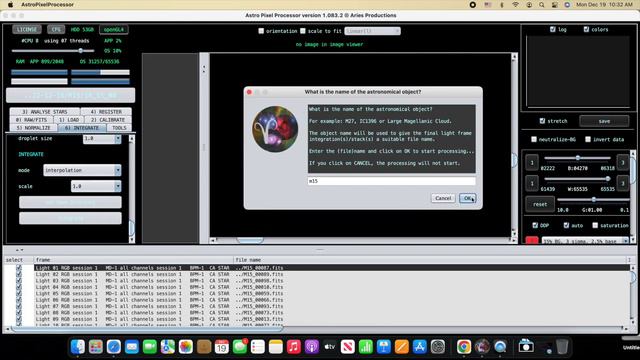Open integrate mode interpolation dropdown
Viewport: 640px width, 360px height.
82,170
